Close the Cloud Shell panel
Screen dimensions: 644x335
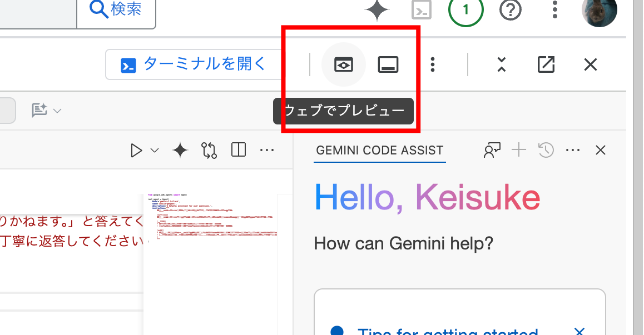[591, 64]
